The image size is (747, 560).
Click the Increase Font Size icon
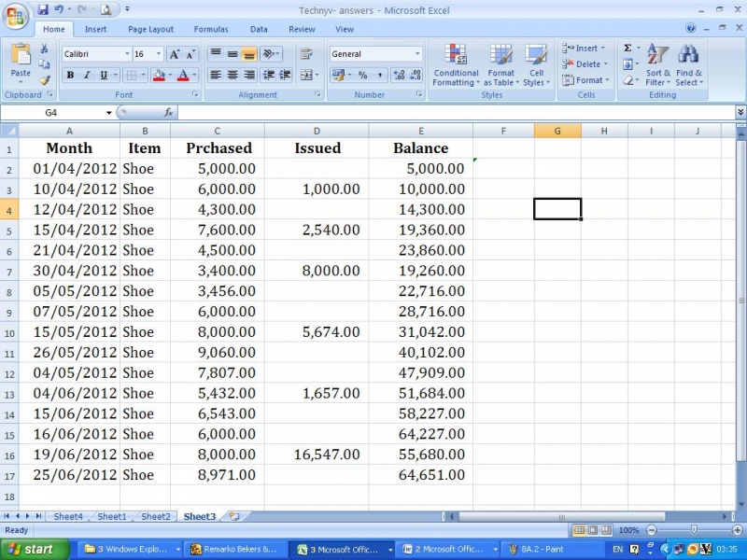tap(175, 54)
